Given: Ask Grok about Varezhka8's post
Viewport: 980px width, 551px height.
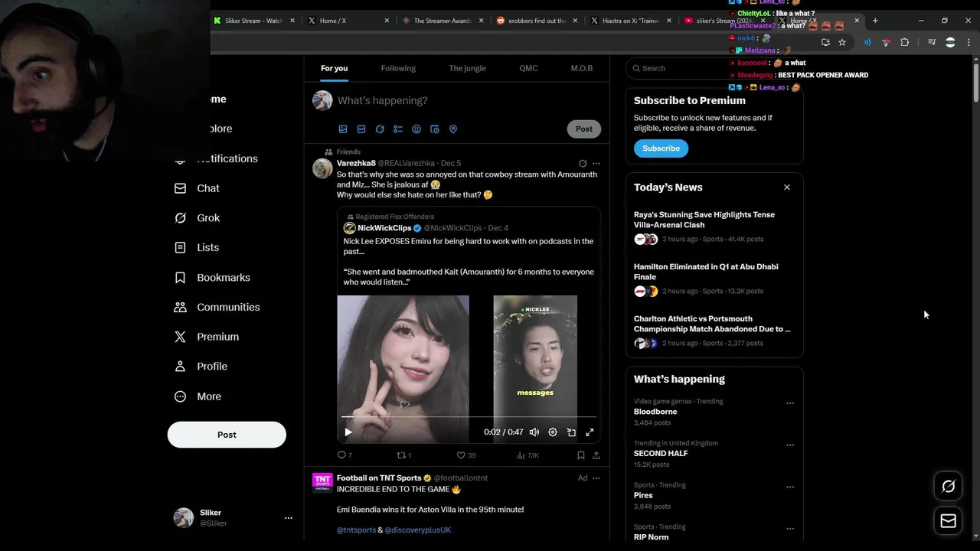Looking at the screenshot, I should pos(583,164).
